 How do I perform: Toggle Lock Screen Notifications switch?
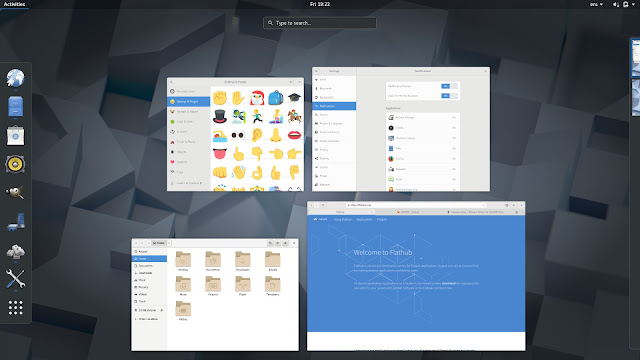[x=449, y=96]
